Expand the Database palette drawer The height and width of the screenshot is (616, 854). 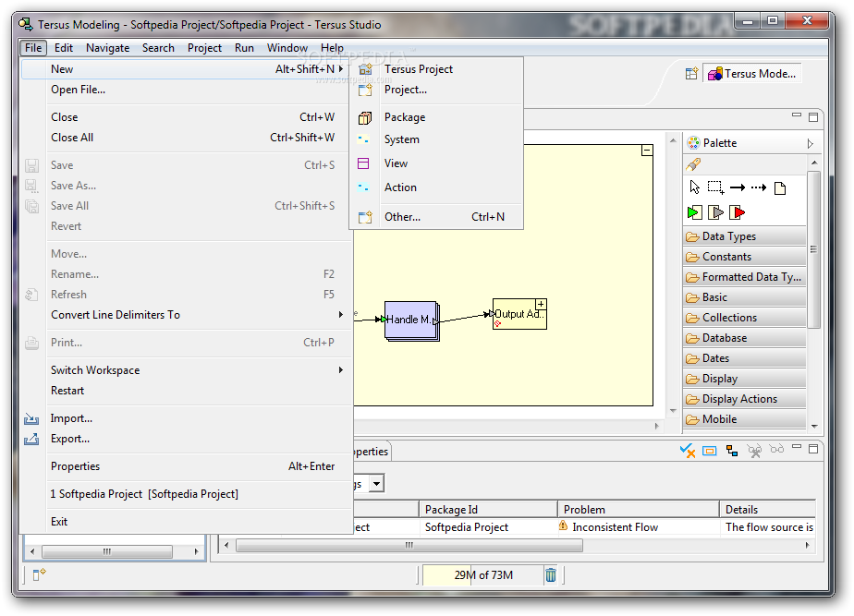744,337
